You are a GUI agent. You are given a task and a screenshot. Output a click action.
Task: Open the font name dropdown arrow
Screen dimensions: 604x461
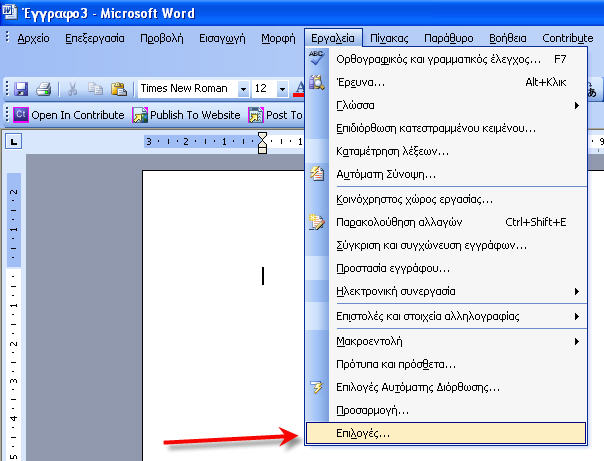(x=243, y=89)
